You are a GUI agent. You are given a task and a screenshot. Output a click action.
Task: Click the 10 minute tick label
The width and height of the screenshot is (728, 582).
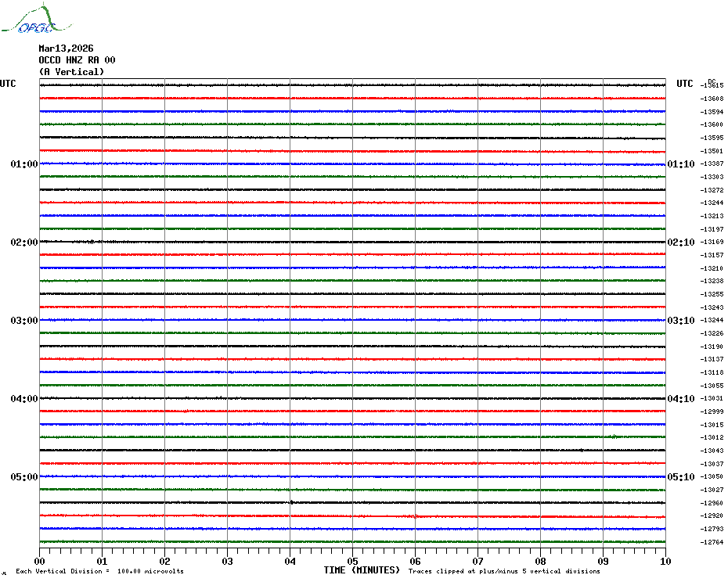pyautogui.click(x=665, y=561)
